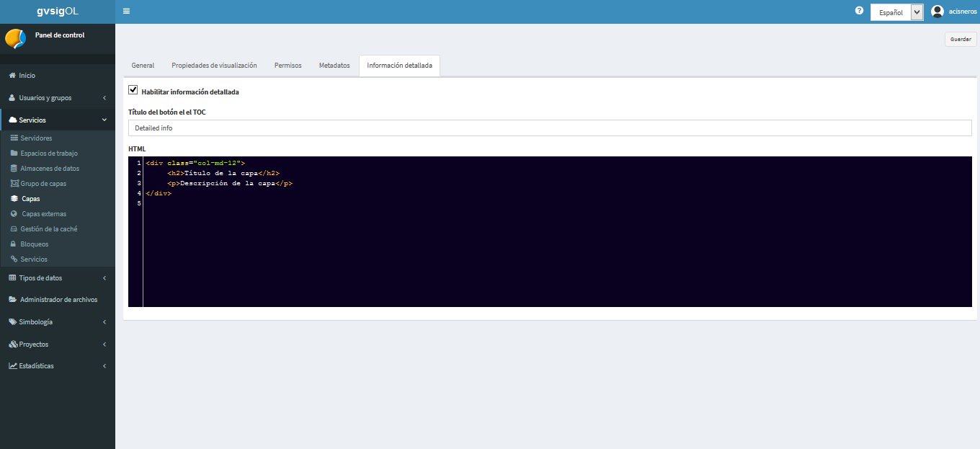This screenshot has height=449, width=980.
Task: Collapse the Servicios menu chevron
Action: (x=104, y=120)
